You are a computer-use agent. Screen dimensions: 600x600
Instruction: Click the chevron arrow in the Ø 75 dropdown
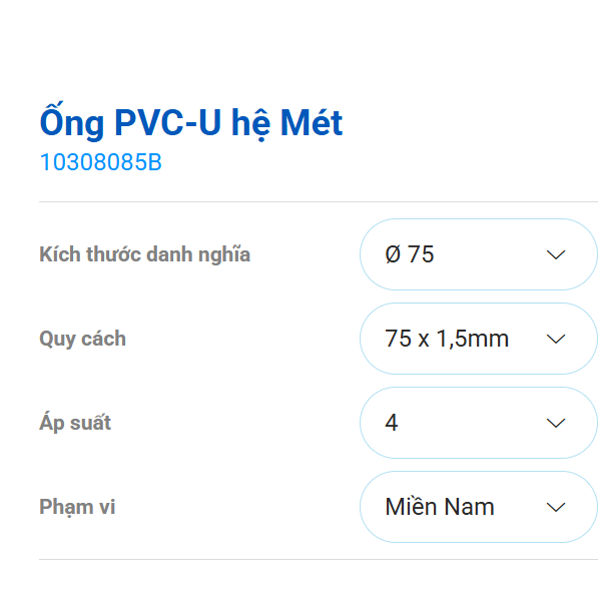(557, 255)
